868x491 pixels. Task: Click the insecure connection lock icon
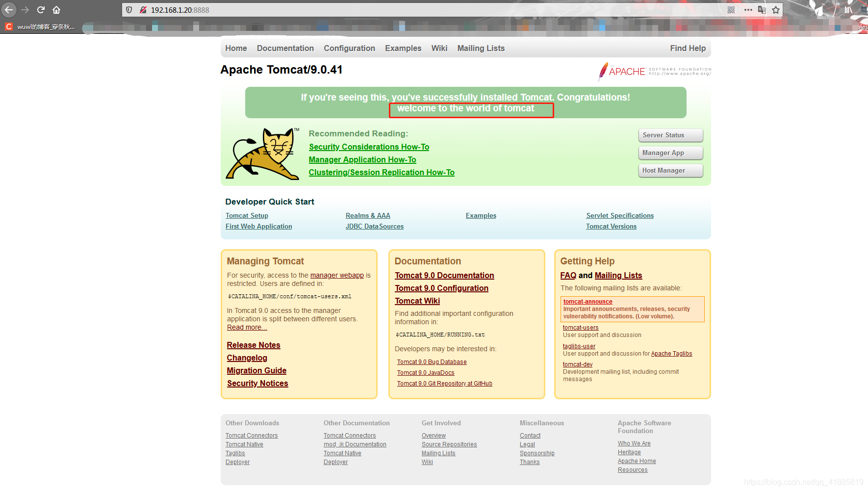click(x=143, y=10)
